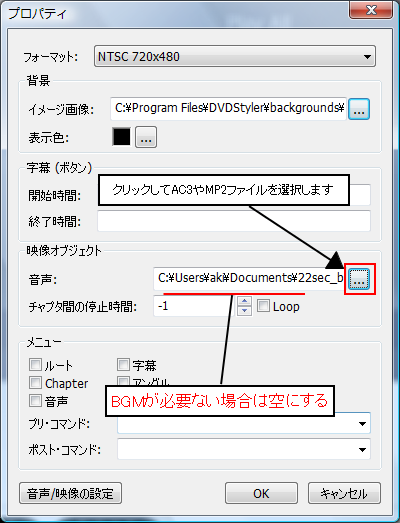Check the Chapter menu checkbox
Screen dimensions: 400x523
(35, 383)
